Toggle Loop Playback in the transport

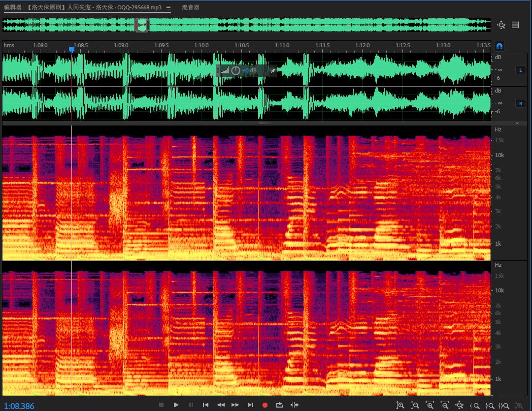(280, 405)
